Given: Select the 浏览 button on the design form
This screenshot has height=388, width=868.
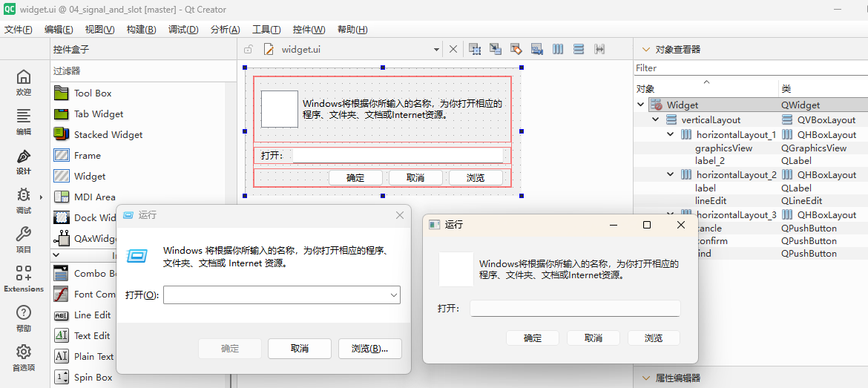Looking at the screenshot, I should [x=476, y=177].
